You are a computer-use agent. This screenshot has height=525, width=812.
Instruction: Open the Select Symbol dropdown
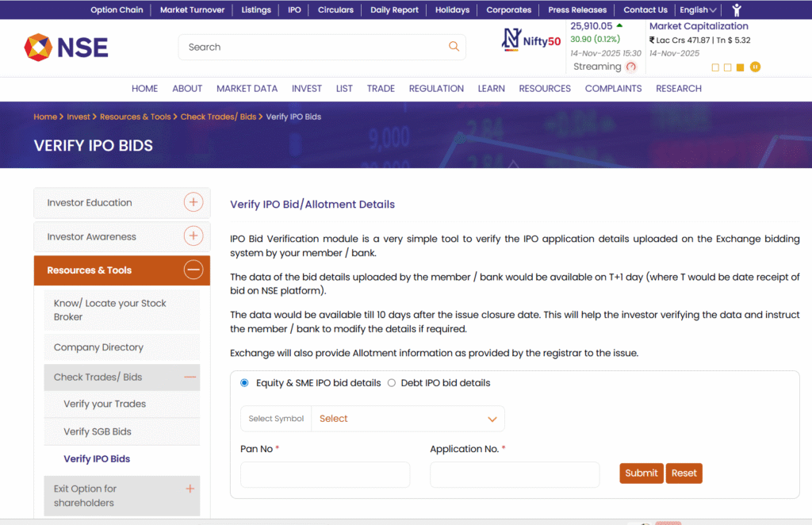[x=408, y=419]
